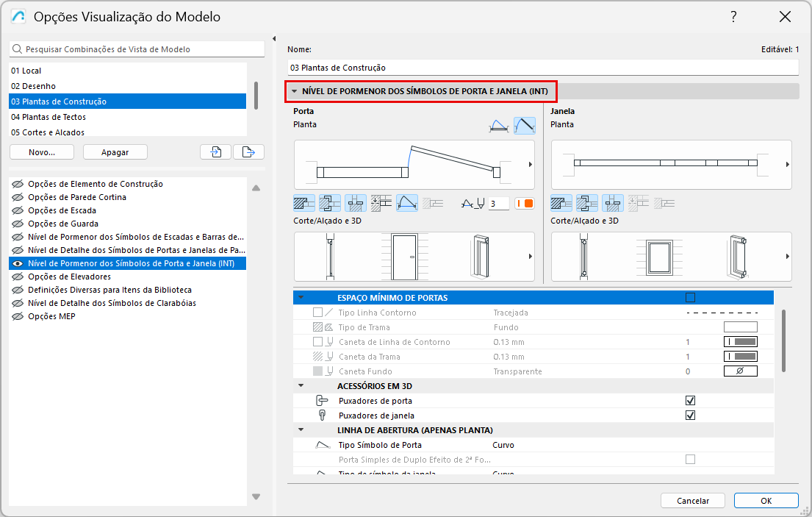The width and height of the screenshot is (812, 517).
Task: Toggle eye icon for Opções de Escada
Action: pyautogui.click(x=18, y=210)
